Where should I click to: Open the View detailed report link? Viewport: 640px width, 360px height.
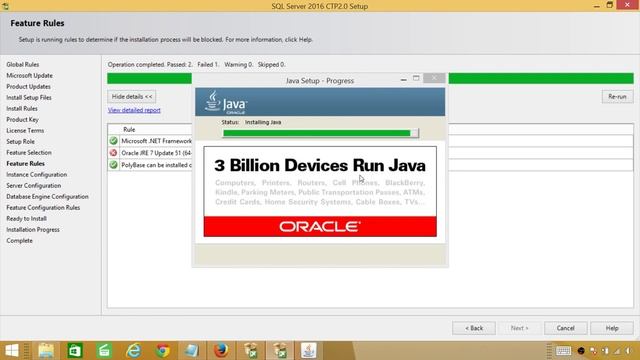pos(134,110)
